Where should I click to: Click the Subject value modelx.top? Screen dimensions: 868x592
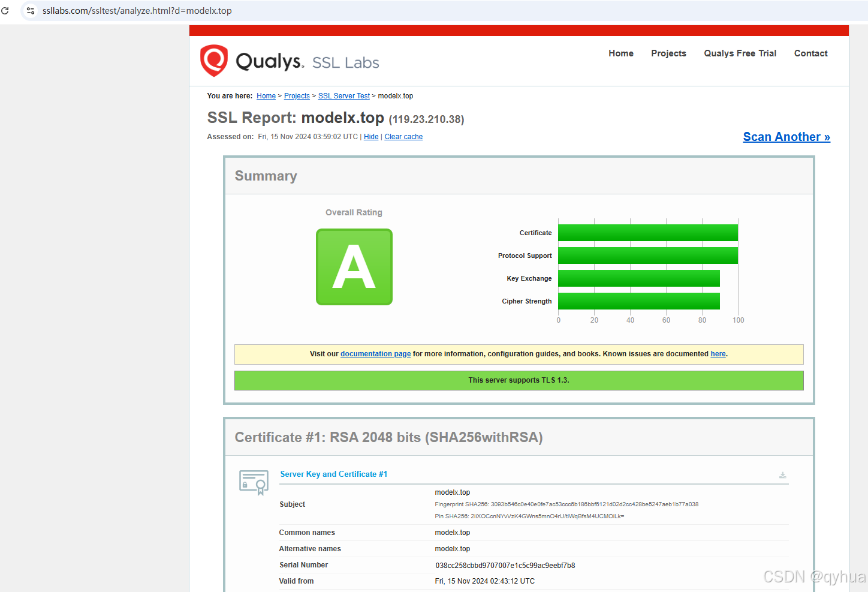pyautogui.click(x=453, y=492)
